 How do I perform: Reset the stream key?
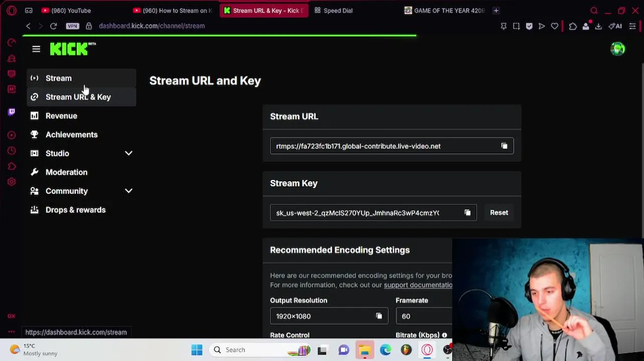[499, 213]
